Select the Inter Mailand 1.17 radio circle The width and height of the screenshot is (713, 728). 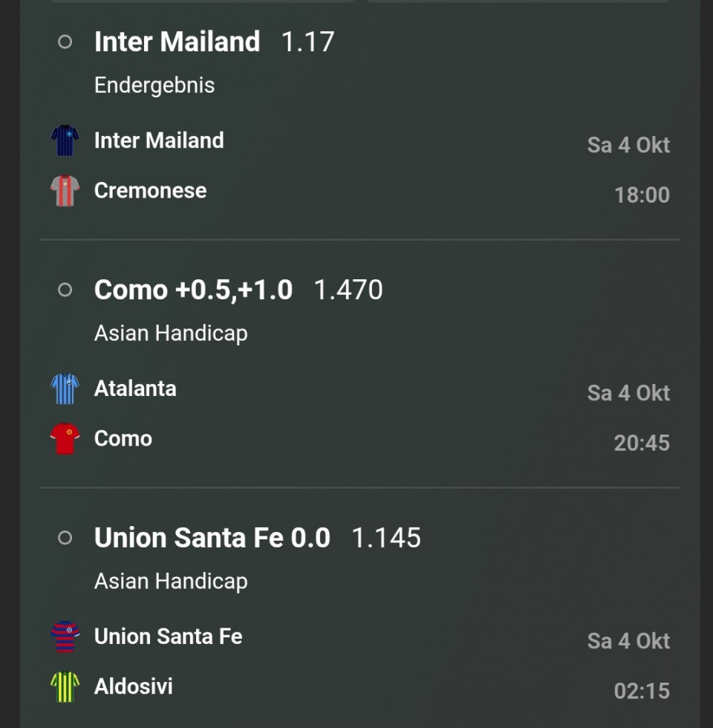[x=65, y=42]
